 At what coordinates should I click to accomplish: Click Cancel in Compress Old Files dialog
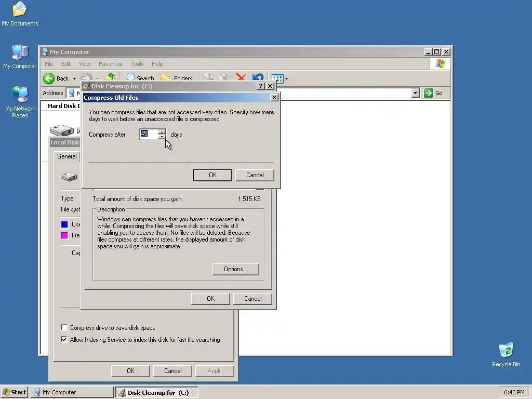click(255, 175)
